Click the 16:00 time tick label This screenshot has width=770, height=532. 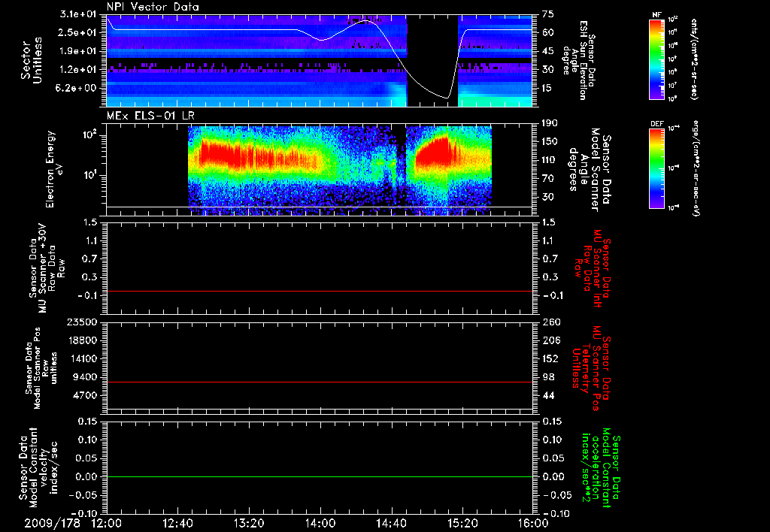tap(534, 524)
